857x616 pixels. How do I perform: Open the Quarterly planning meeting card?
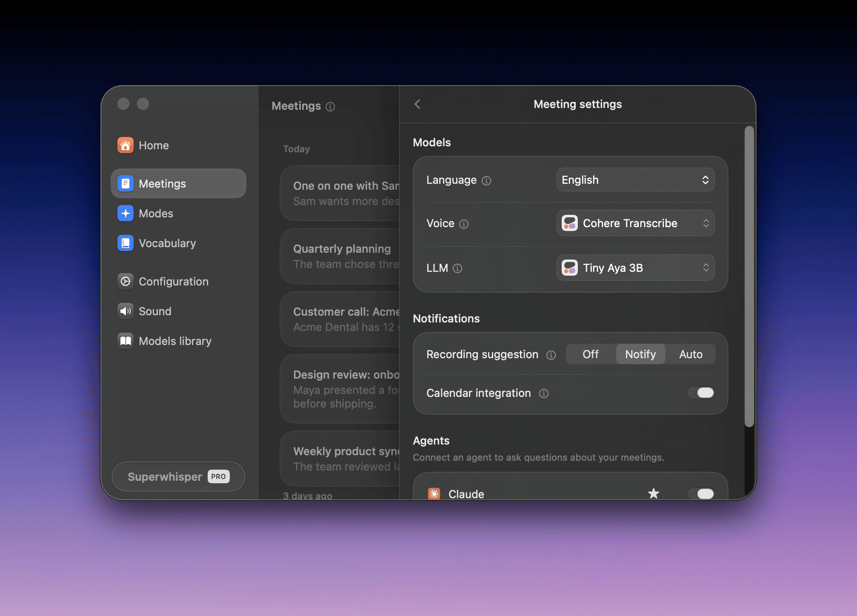point(340,256)
